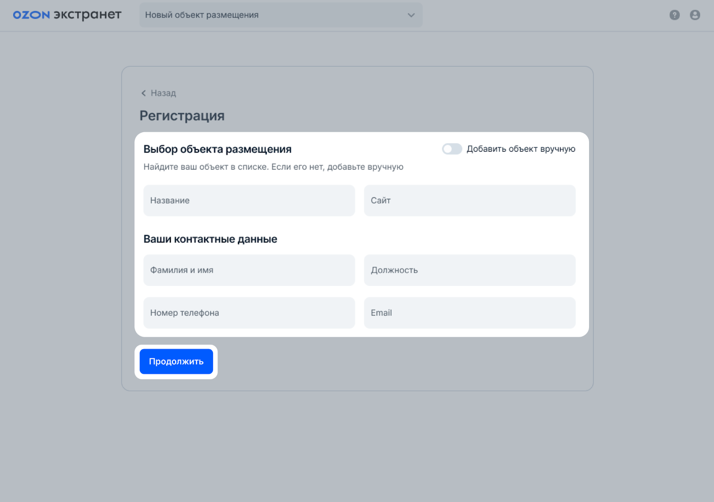
Task: Select the 'Сайт' input field
Action: pyautogui.click(x=469, y=200)
